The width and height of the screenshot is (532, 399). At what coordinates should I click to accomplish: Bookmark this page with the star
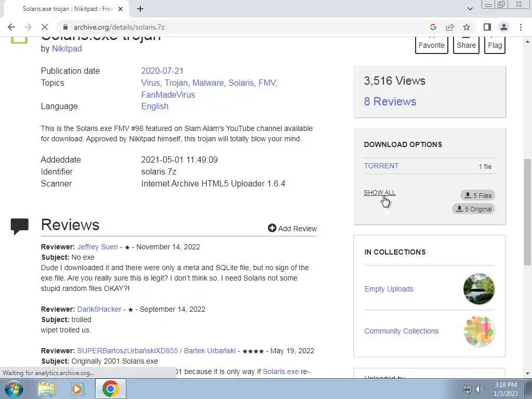pyautogui.click(x=467, y=27)
